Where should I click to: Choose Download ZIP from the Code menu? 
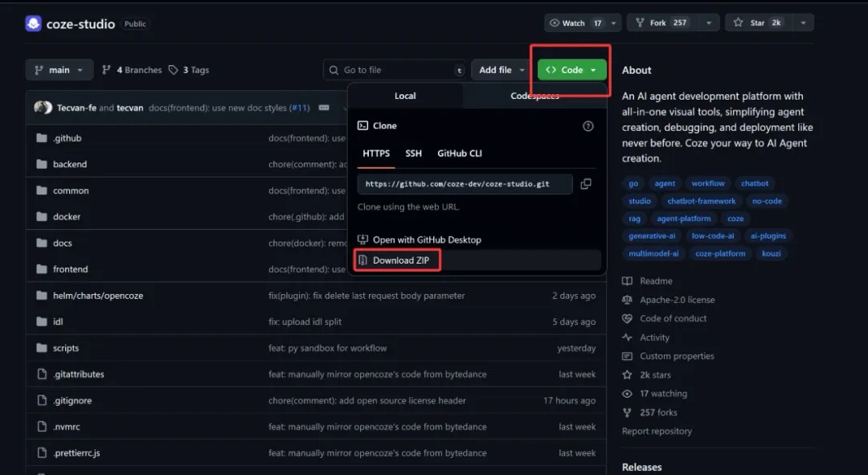click(x=477, y=260)
